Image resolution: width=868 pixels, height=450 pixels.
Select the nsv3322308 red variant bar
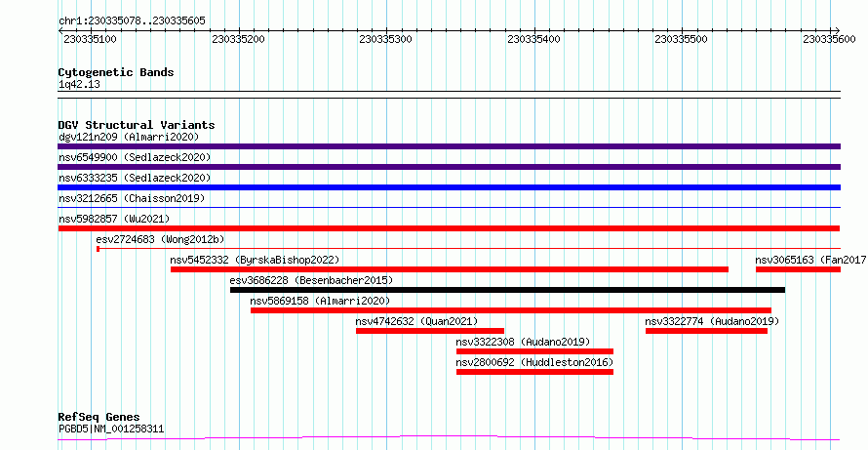(534, 351)
